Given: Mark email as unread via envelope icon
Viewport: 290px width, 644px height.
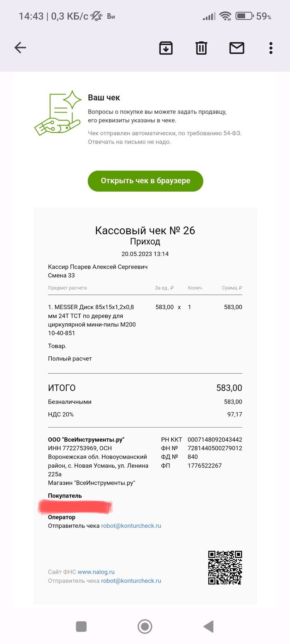Looking at the screenshot, I should coord(237,48).
